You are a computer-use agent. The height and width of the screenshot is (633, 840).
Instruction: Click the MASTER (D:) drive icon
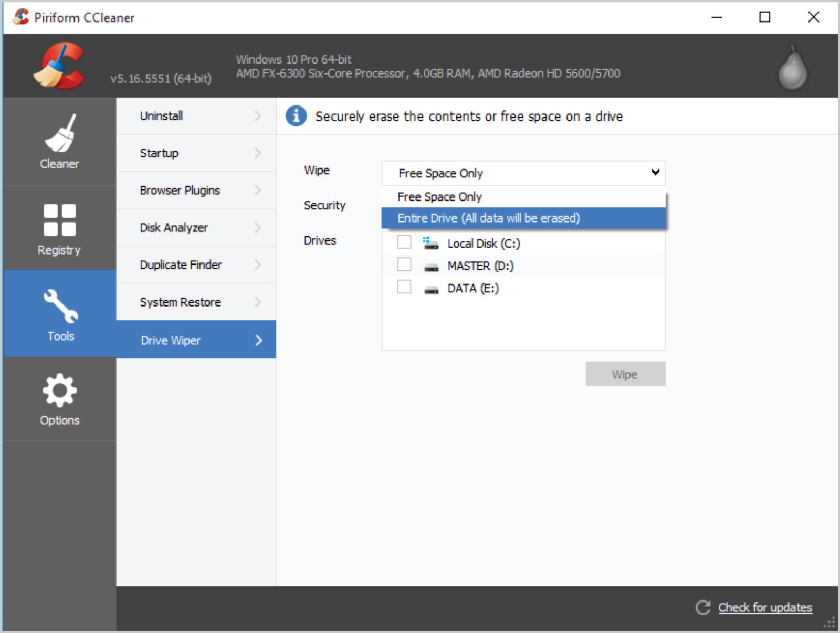432,268
